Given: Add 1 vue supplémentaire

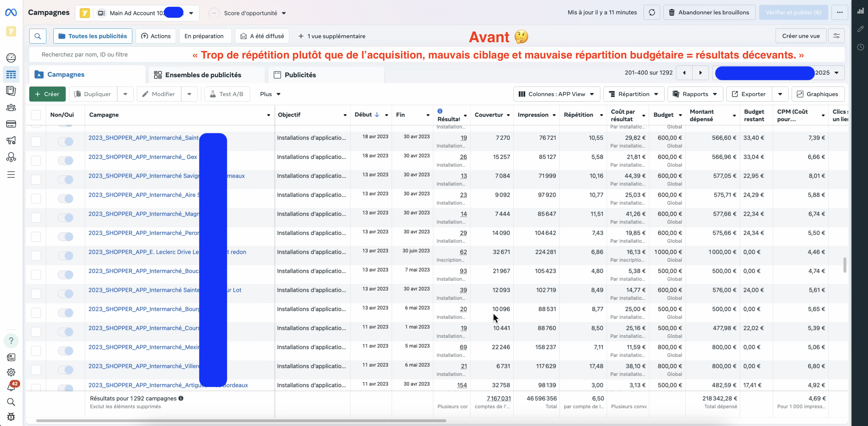Looking at the screenshot, I should pyautogui.click(x=332, y=36).
